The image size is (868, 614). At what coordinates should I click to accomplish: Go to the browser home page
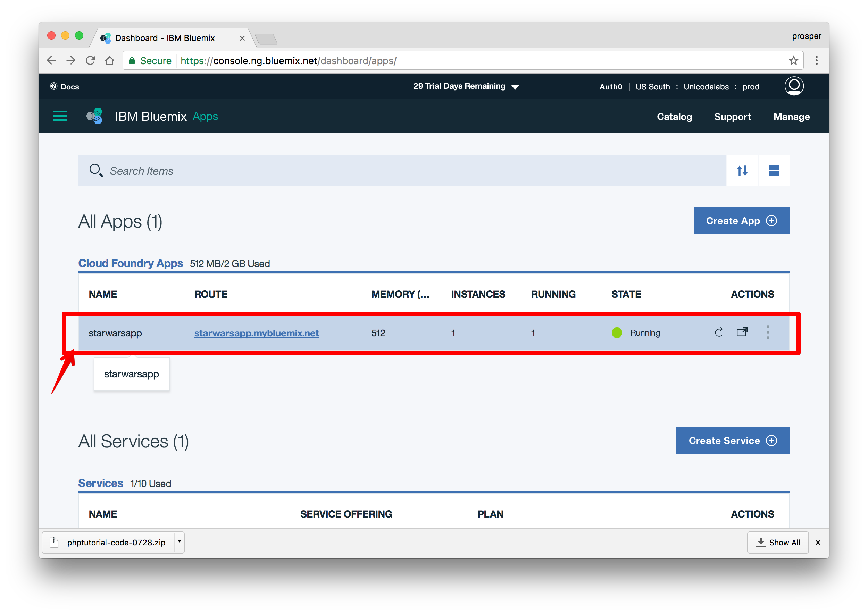click(110, 60)
